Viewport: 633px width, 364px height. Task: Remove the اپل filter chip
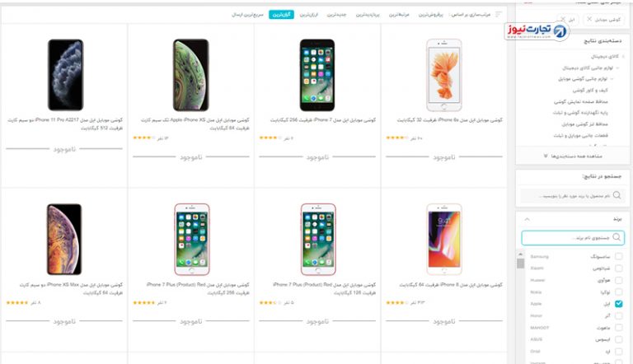[563, 19]
